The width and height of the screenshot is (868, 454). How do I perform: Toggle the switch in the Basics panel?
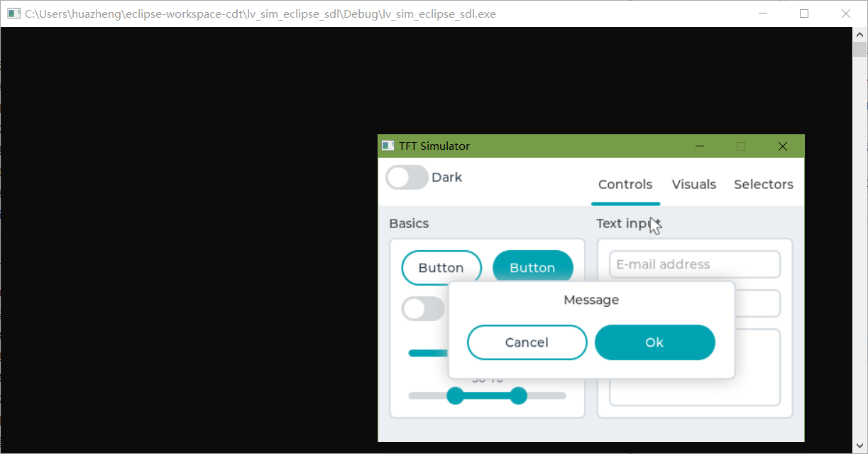[x=423, y=308]
